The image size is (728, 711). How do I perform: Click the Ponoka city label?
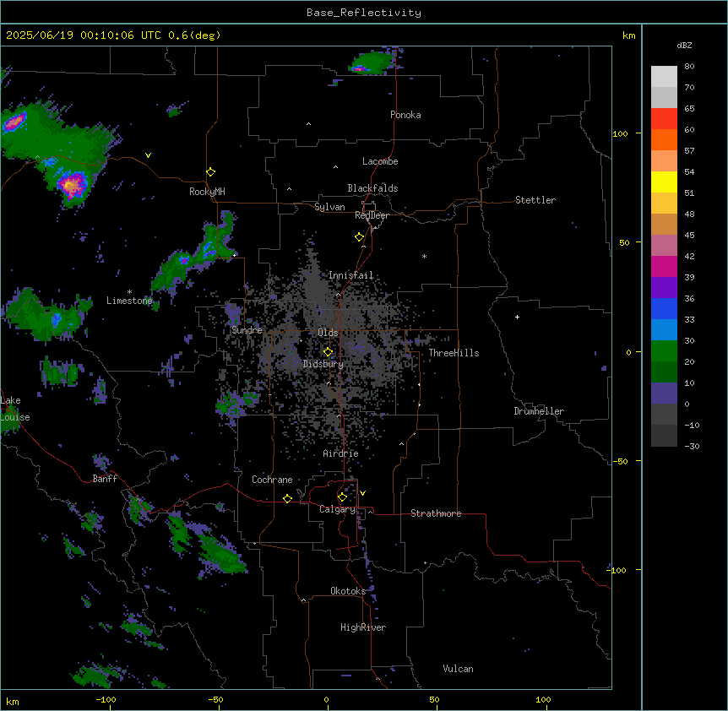pyautogui.click(x=405, y=115)
